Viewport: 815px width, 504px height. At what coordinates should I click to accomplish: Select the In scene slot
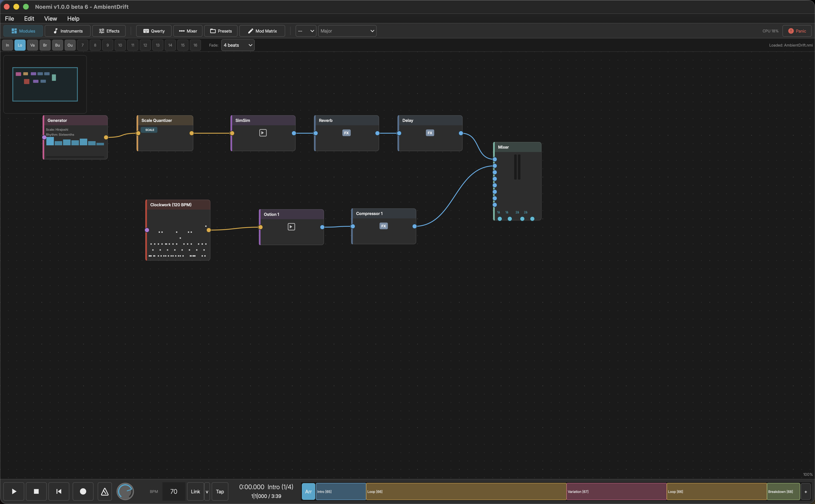pyautogui.click(x=7, y=45)
